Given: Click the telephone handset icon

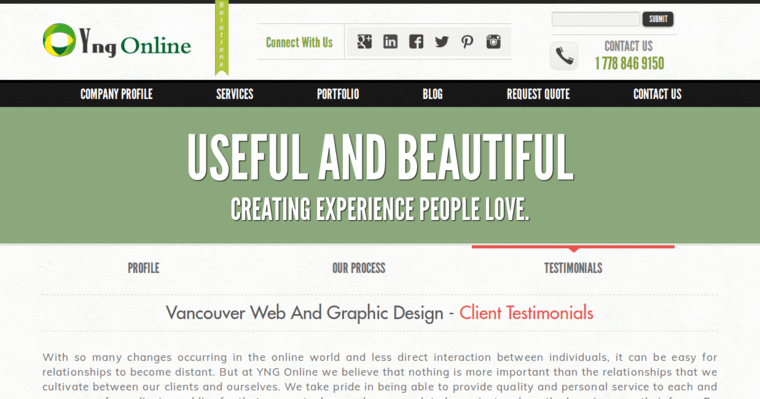Looking at the screenshot, I should point(564,56).
